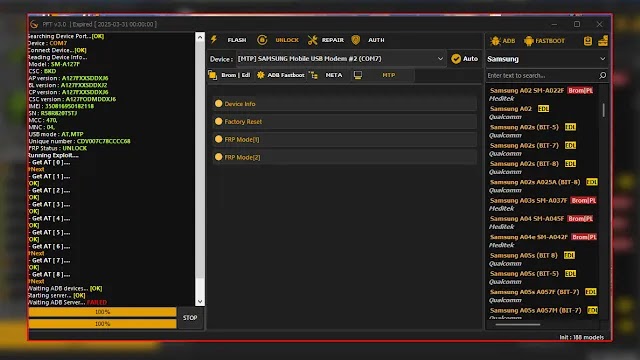Select the FRP Mode[1] option
Viewport: 640px width, 360px height.
pyautogui.click(x=344, y=139)
